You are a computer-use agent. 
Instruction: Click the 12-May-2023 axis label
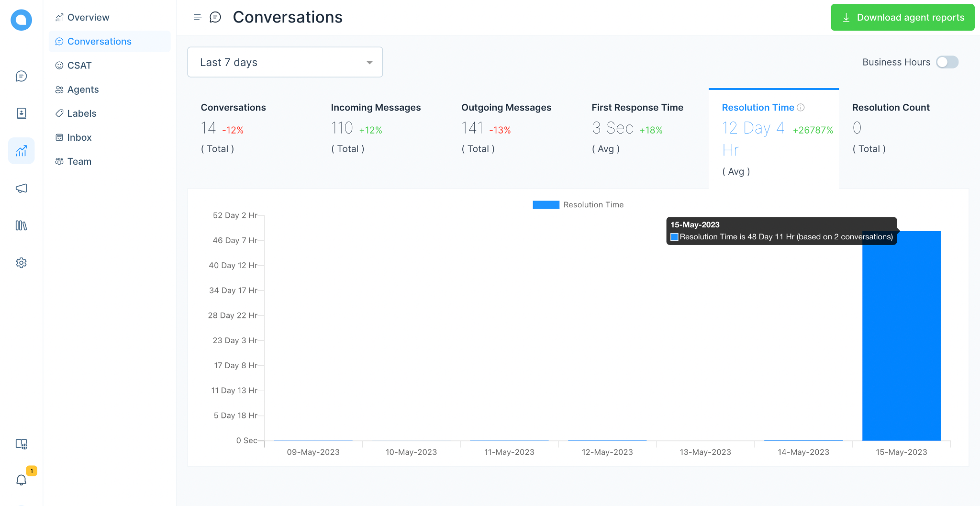tap(607, 452)
